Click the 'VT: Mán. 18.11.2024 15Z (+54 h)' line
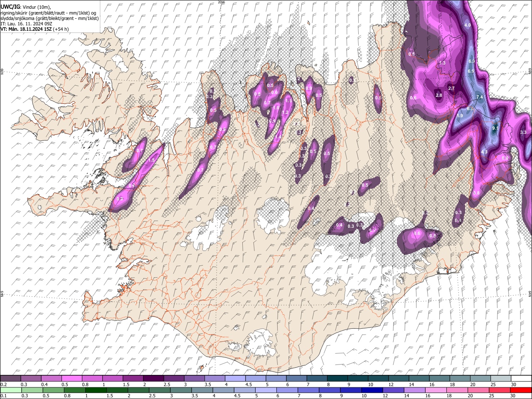The image size is (532, 399). 34,29
